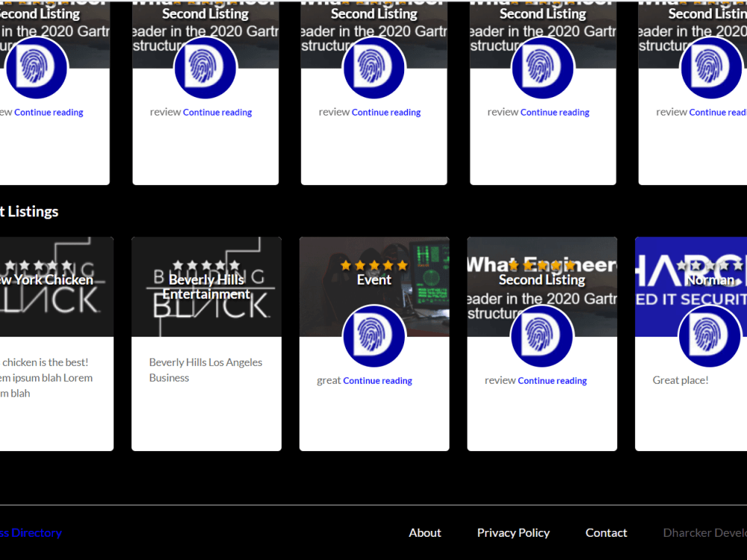
Task: Open the Privacy Policy footer link
Action: click(513, 533)
